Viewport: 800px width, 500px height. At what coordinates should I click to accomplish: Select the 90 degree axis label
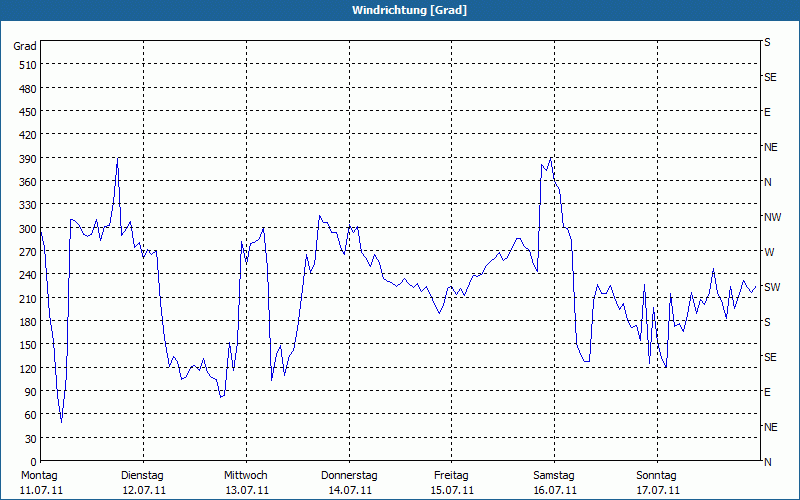pyautogui.click(x=31, y=392)
